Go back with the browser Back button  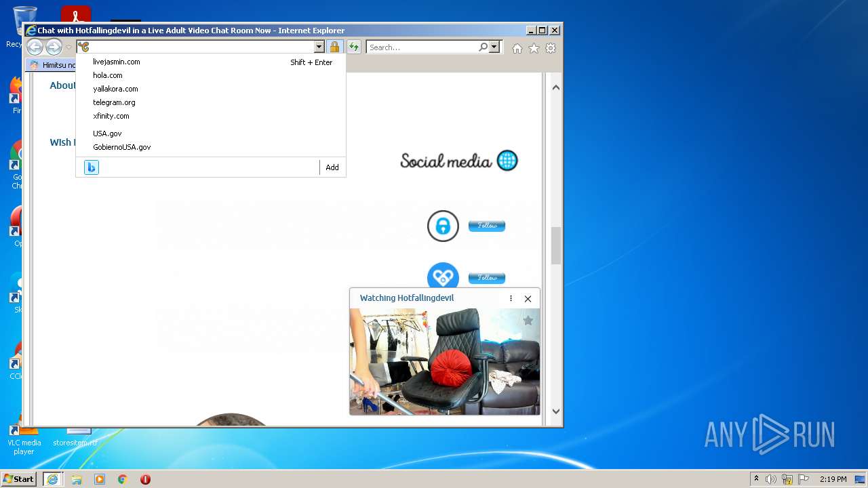point(35,47)
